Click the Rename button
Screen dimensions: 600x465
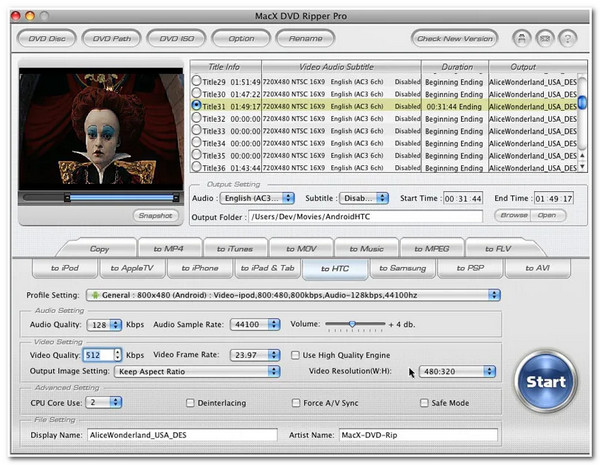(x=306, y=39)
